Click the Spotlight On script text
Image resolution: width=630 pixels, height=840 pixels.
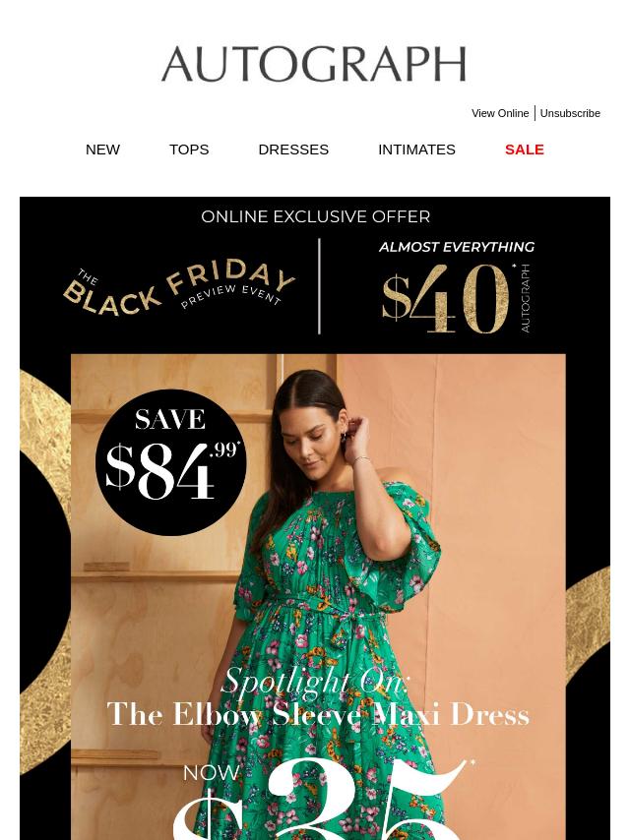pyautogui.click(x=315, y=682)
